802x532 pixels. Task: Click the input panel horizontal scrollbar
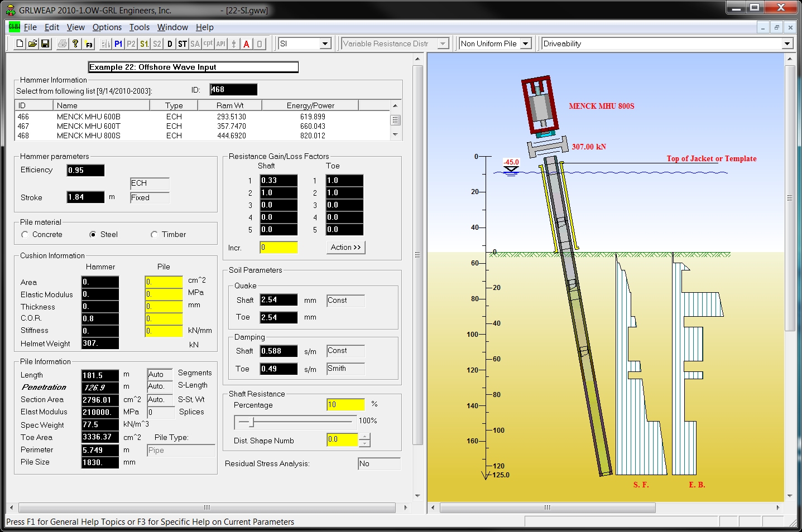tap(207, 507)
